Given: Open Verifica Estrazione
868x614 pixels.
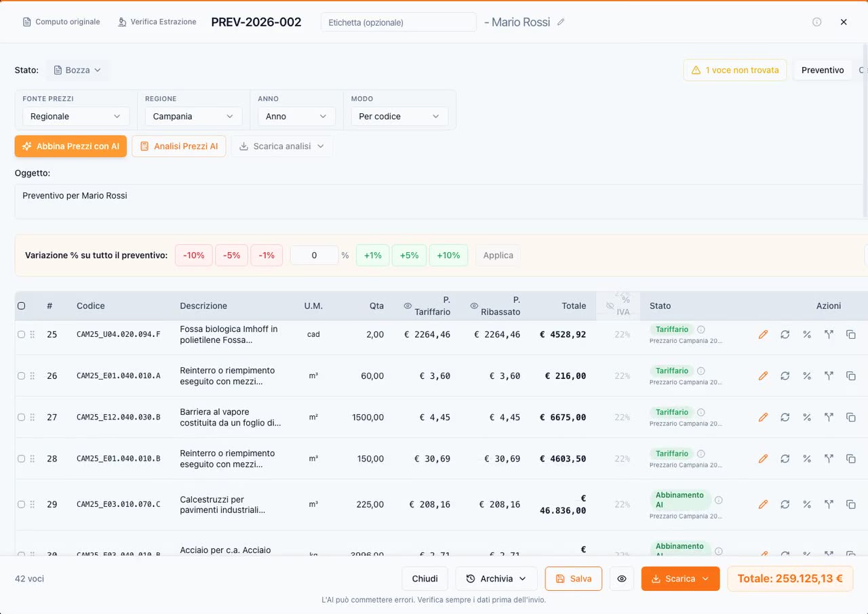Looking at the screenshot, I should (157, 22).
